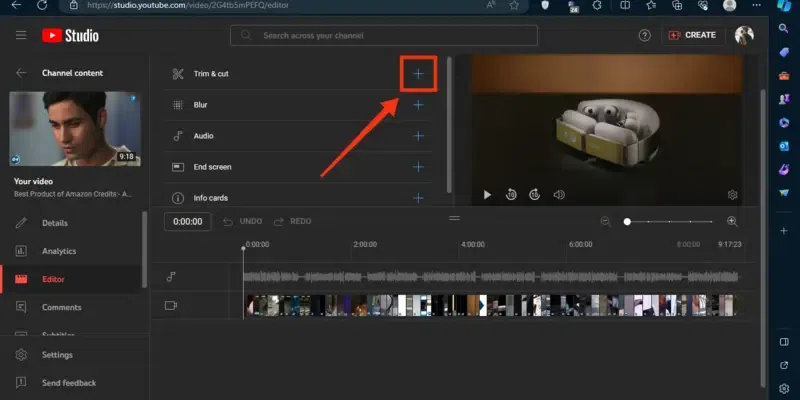The height and width of the screenshot is (400, 800).
Task: Go to Comments in the sidebar
Action: coord(61,307)
